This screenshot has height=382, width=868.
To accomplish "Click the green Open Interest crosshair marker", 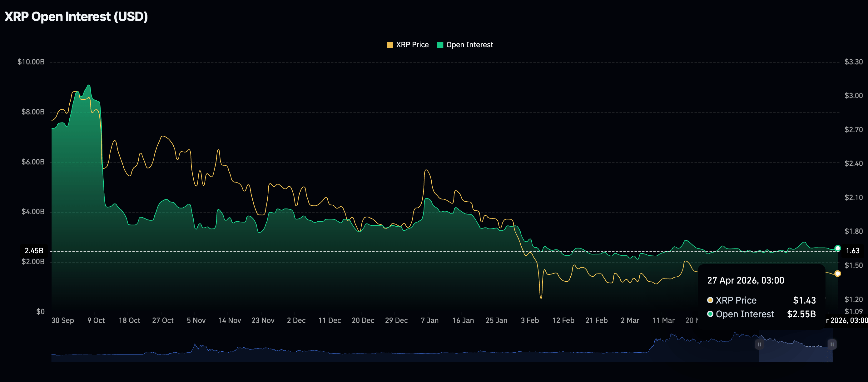I will point(838,249).
